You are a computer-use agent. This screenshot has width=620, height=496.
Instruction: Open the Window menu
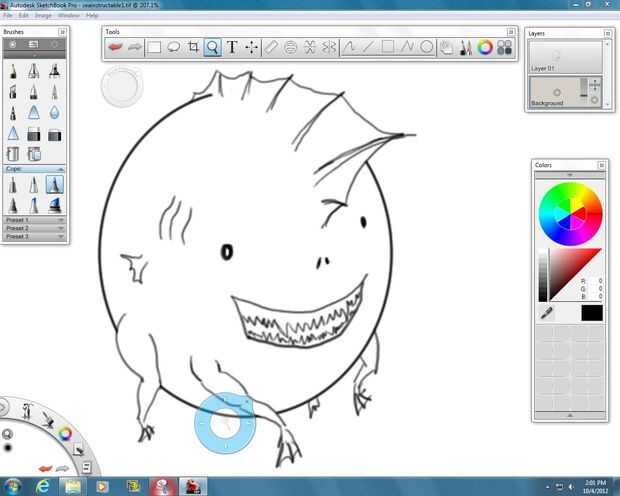(x=68, y=16)
